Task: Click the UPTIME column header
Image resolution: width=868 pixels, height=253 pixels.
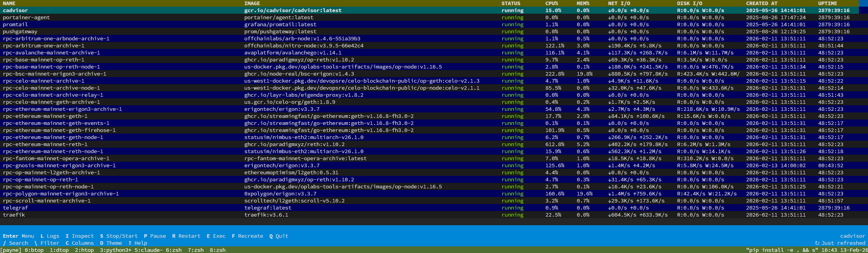Action: [x=827, y=4]
